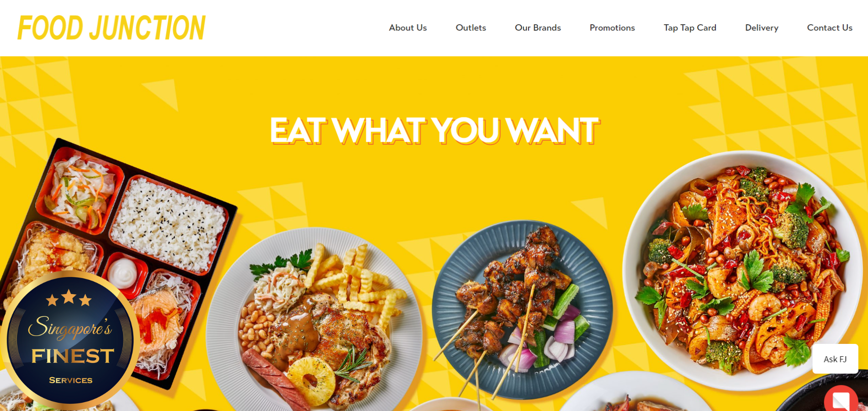The image size is (868, 411).
Task: Open the red chat bubble icon
Action: [841, 399]
